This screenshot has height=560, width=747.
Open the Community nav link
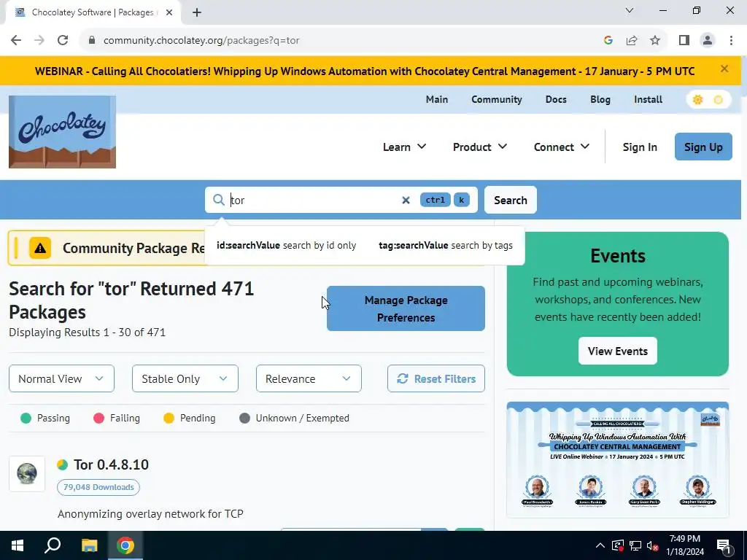[496, 99]
